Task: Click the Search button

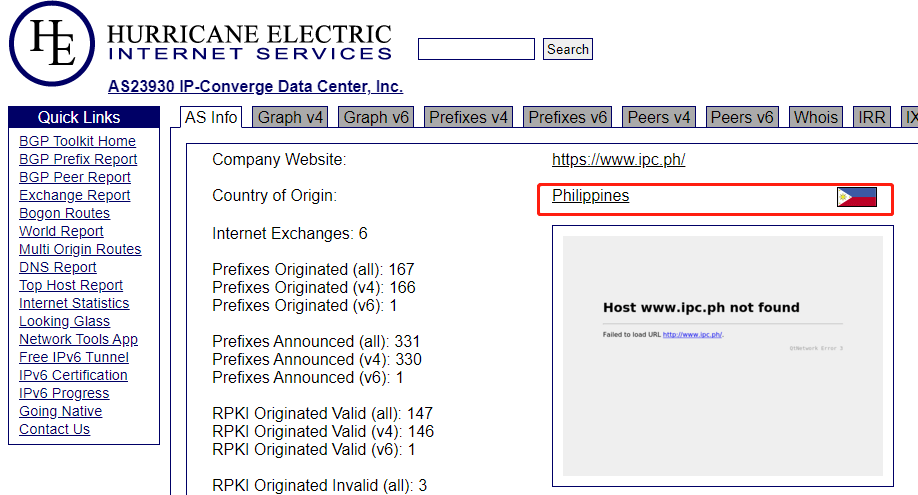Action: coord(567,49)
